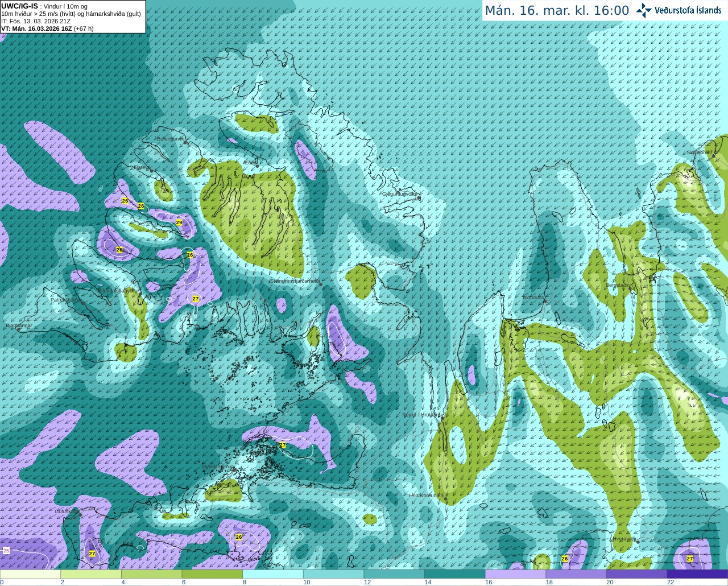
Task: Click the Æðey station label
Action: point(250,163)
